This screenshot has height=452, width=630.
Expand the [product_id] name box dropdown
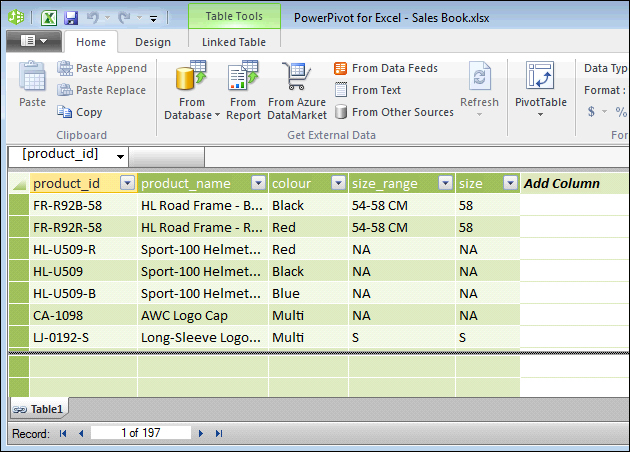coord(121,155)
